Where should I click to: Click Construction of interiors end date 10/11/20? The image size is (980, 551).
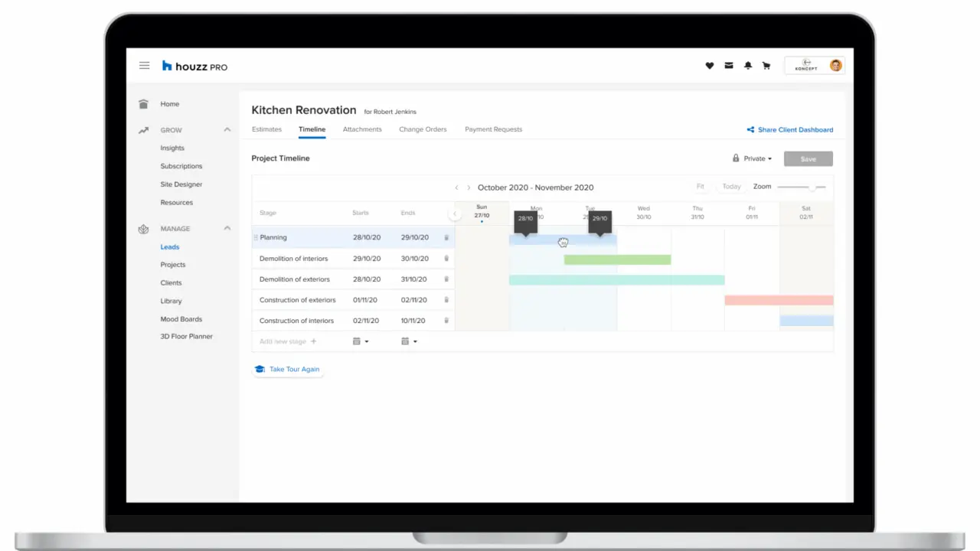pos(414,321)
